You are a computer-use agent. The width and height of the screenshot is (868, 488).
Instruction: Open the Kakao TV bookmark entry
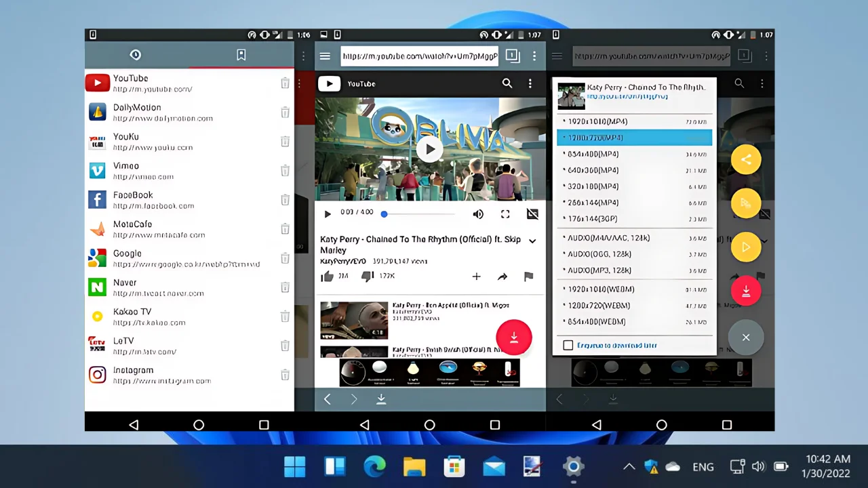coord(189,317)
